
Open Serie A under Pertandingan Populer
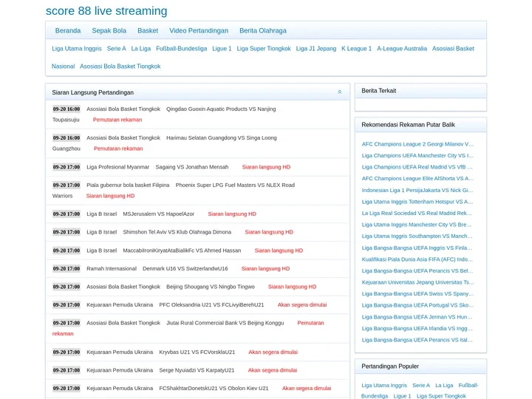(421, 386)
